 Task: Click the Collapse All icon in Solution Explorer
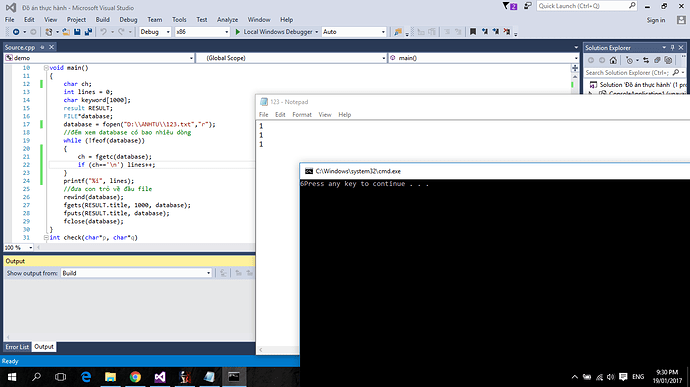[x=657, y=60]
